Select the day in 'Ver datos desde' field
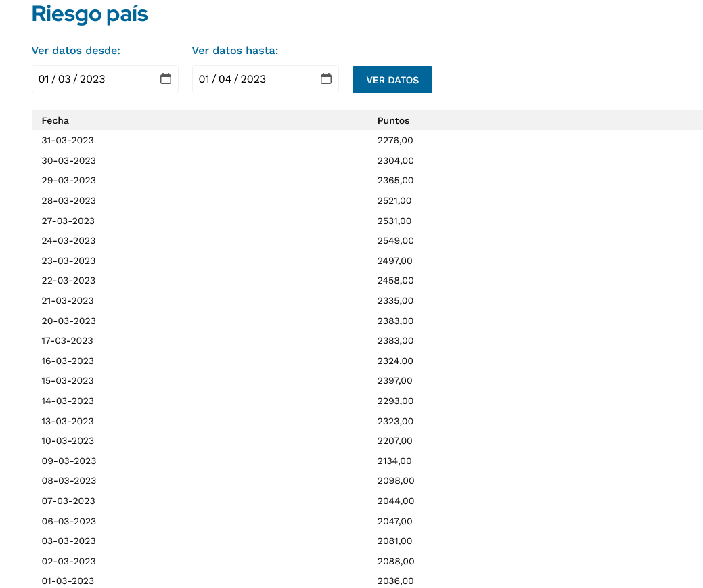Image resolution: width=703 pixels, height=588 pixels. tap(43, 79)
